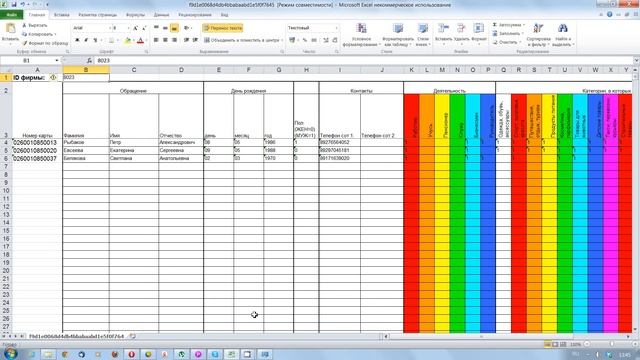Switch to the Вставка ribbon tab
Screen dimensions: 640x360
tap(62, 15)
